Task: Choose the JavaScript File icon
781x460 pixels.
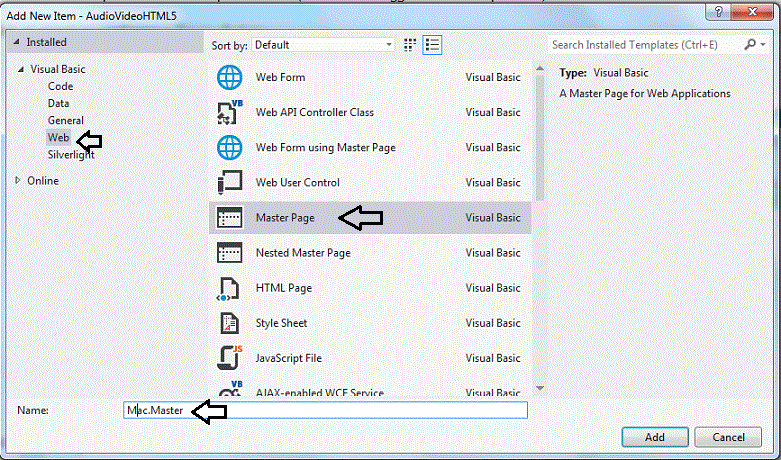Action: [230, 358]
